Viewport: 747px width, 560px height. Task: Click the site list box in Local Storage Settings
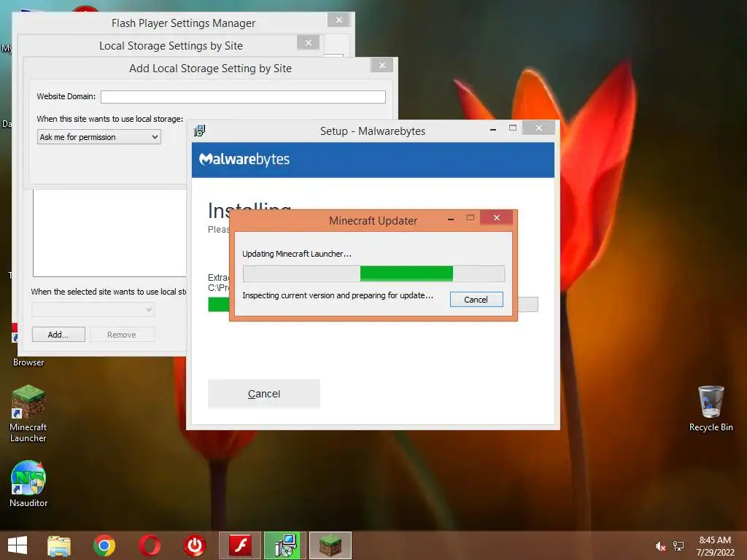point(109,233)
